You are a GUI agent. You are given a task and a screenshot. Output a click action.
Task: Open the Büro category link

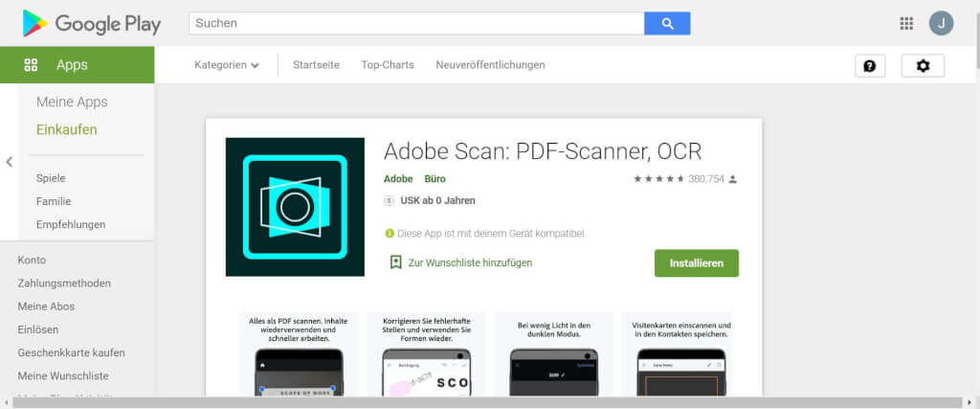click(435, 179)
